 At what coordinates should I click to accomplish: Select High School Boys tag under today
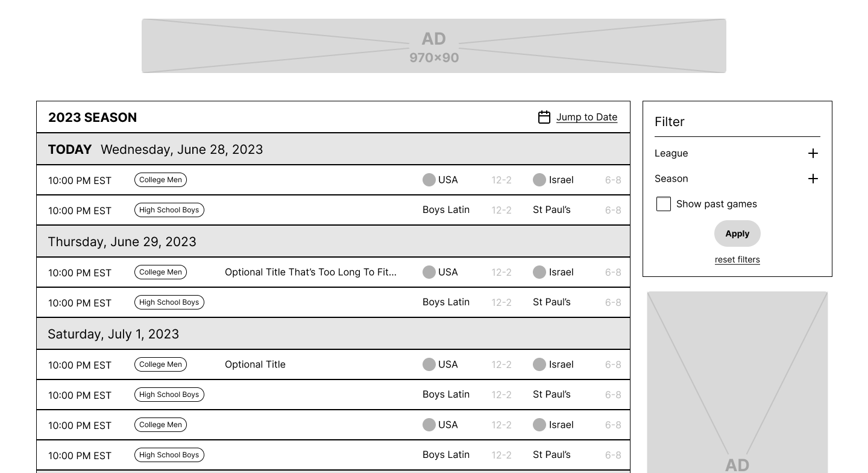point(169,210)
